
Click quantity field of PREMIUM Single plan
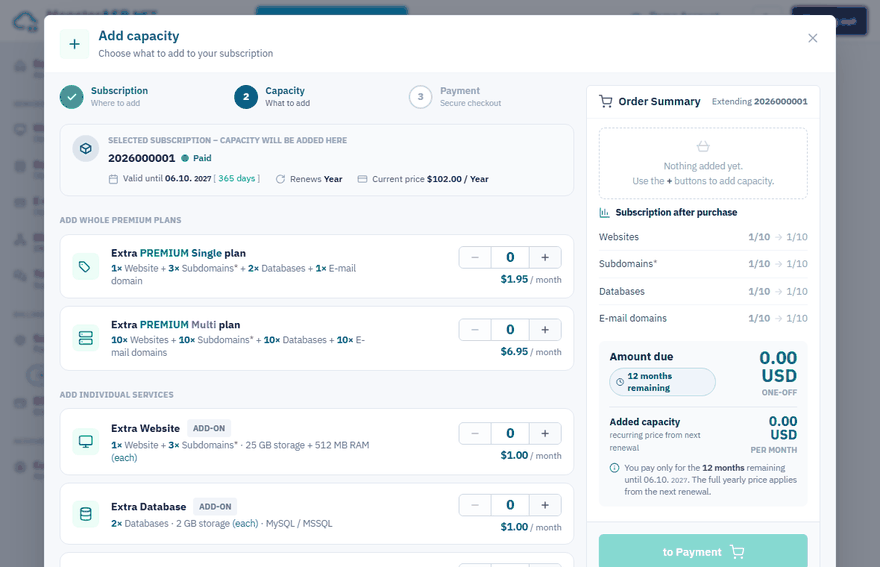(x=510, y=258)
